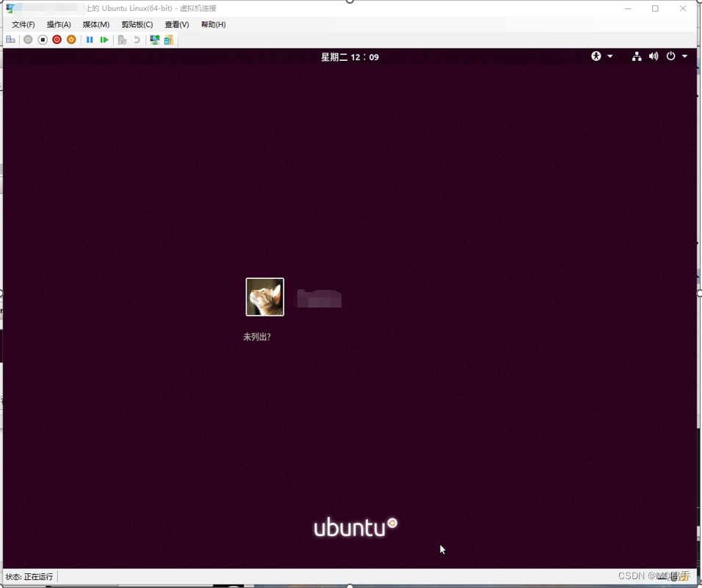
Task: Click the orange reset VM icon
Action: point(71,40)
